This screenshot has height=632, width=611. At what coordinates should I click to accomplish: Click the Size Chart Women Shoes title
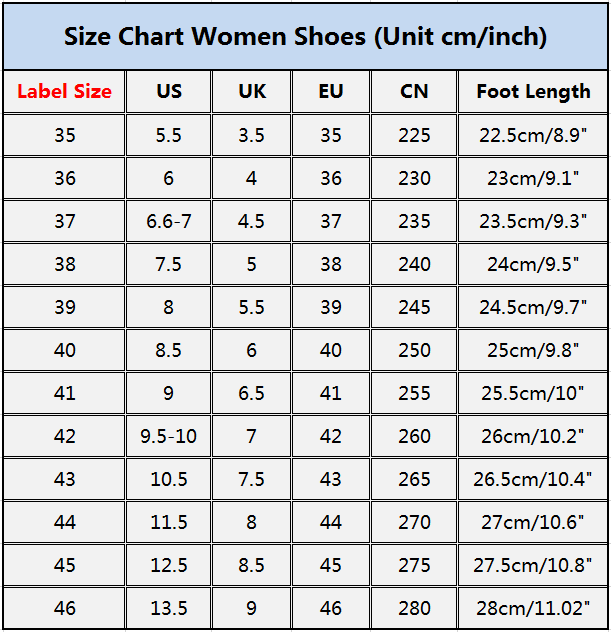click(305, 37)
